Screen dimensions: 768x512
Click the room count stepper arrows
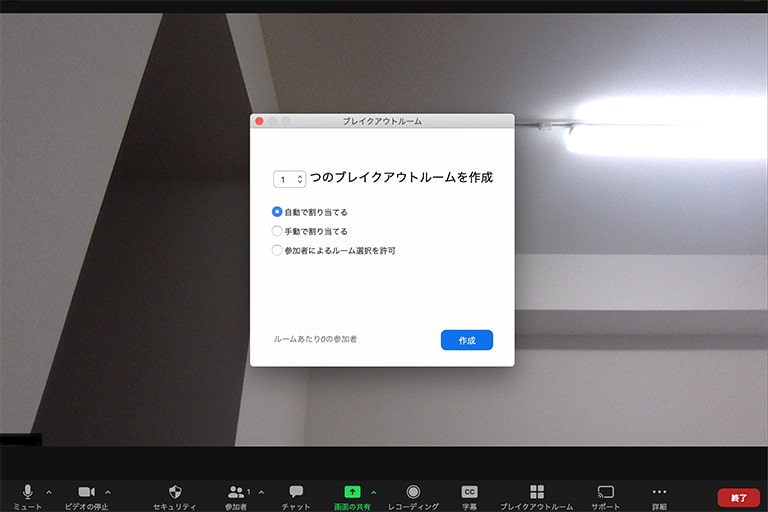(x=300, y=179)
